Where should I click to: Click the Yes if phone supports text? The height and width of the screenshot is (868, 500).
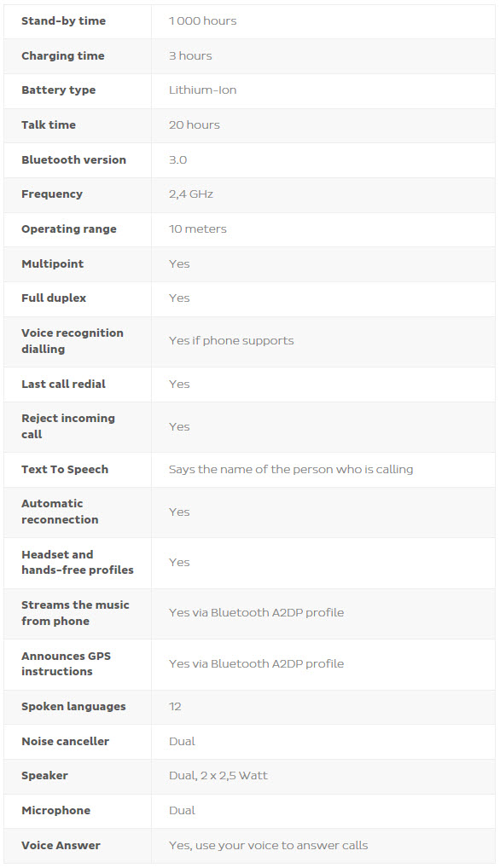coord(231,341)
